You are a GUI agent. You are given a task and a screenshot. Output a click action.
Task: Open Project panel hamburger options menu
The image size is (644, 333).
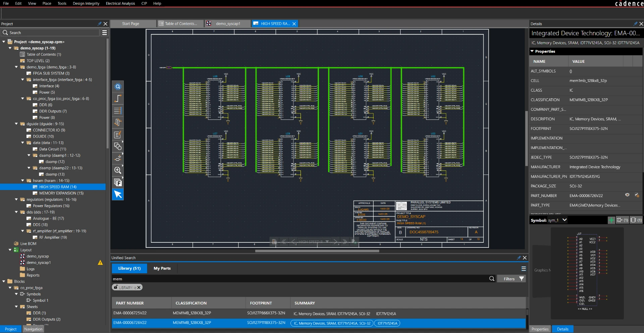point(105,33)
